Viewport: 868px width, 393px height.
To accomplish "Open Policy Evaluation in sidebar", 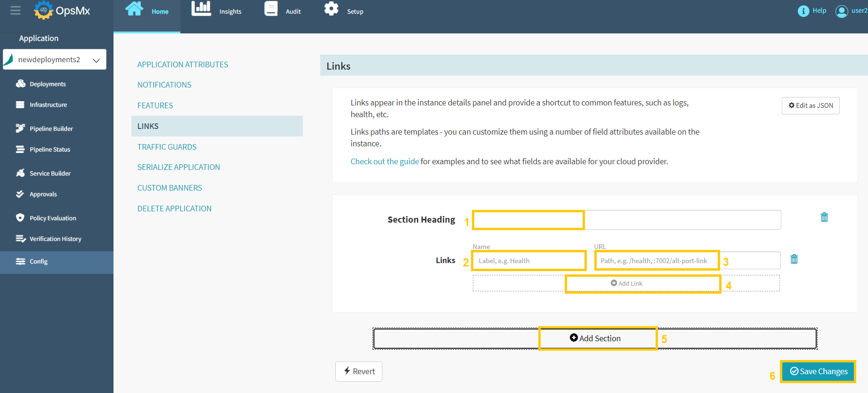I will pos(53,218).
